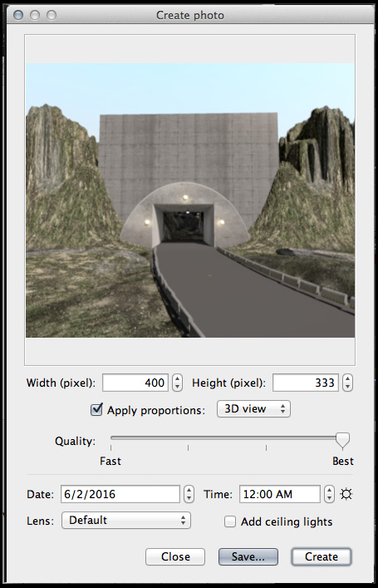Decrement the Time stepper

(x=329, y=498)
